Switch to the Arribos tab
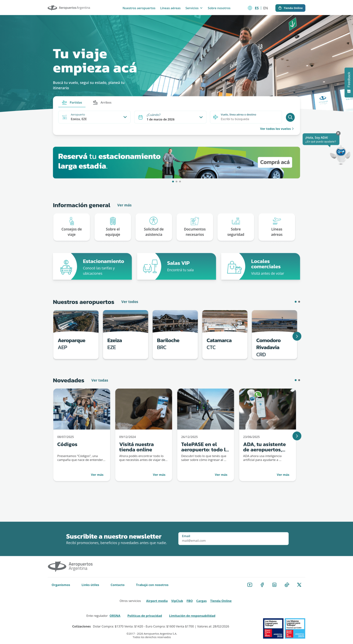353x644 pixels. (102, 102)
